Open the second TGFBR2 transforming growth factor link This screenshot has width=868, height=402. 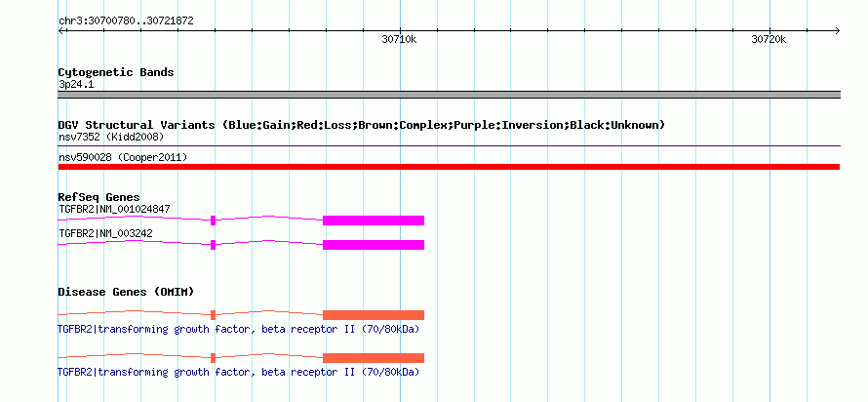(x=239, y=372)
